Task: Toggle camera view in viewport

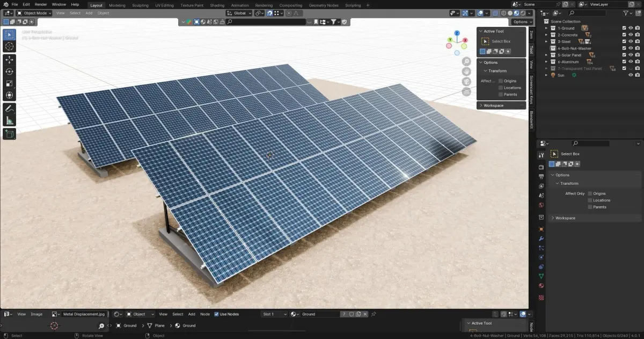Action: click(x=467, y=82)
